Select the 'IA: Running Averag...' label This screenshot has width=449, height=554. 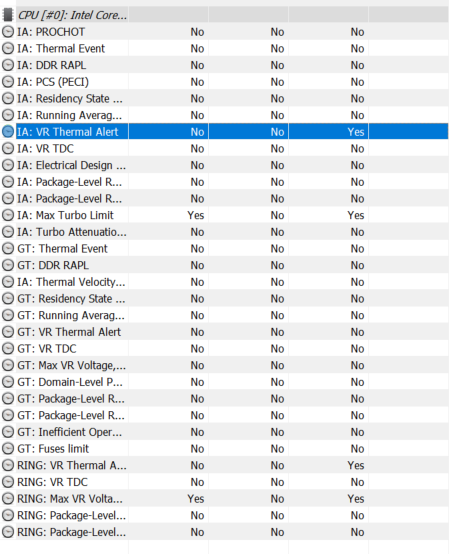(x=70, y=116)
